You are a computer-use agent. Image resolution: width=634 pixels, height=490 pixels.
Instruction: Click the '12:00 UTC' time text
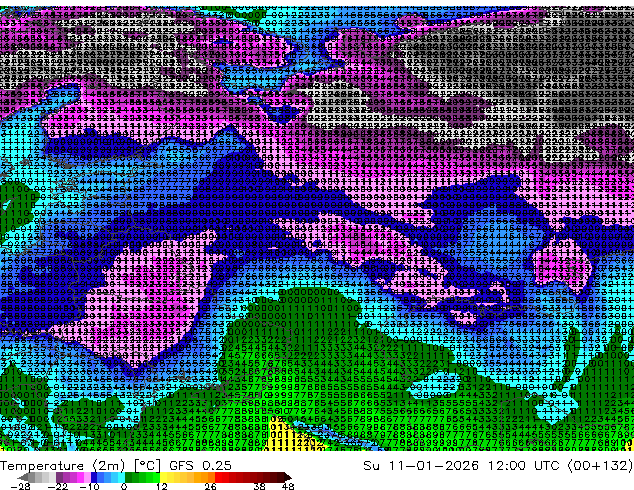[x=523, y=466]
